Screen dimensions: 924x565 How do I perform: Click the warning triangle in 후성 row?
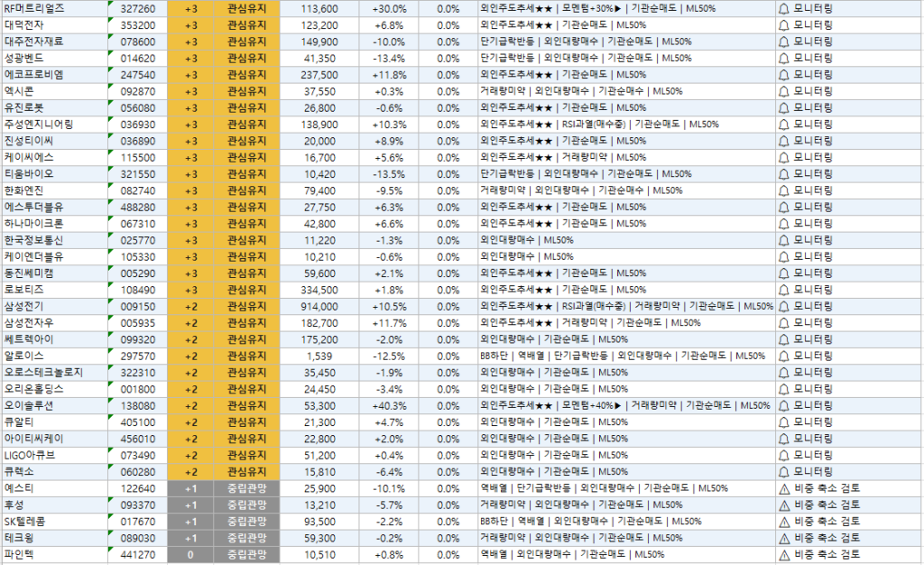[784, 505]
